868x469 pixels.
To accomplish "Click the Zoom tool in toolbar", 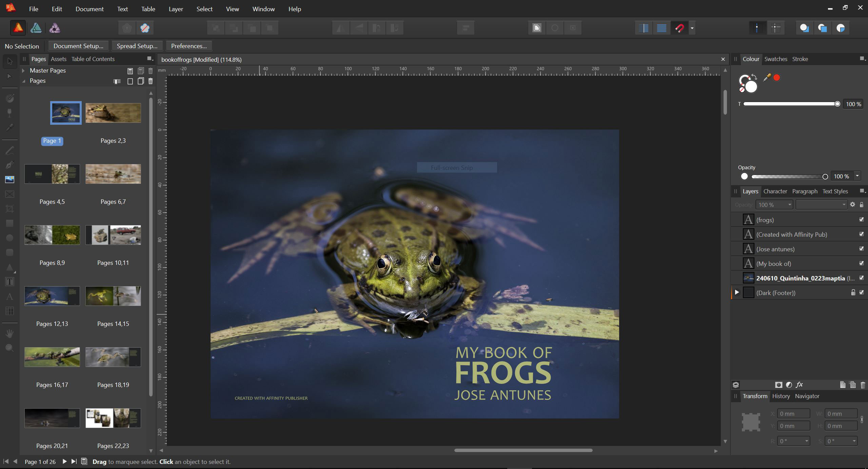I will coord(9,348).
